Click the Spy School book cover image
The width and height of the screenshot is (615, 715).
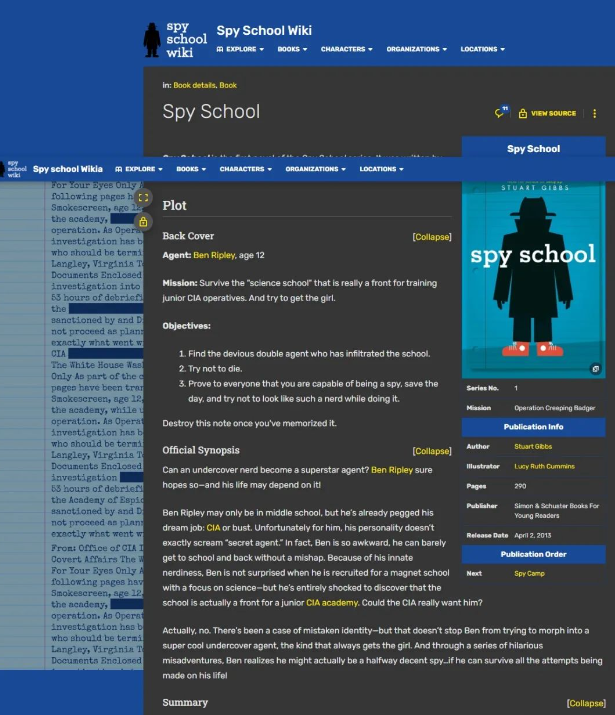point(533,280)
